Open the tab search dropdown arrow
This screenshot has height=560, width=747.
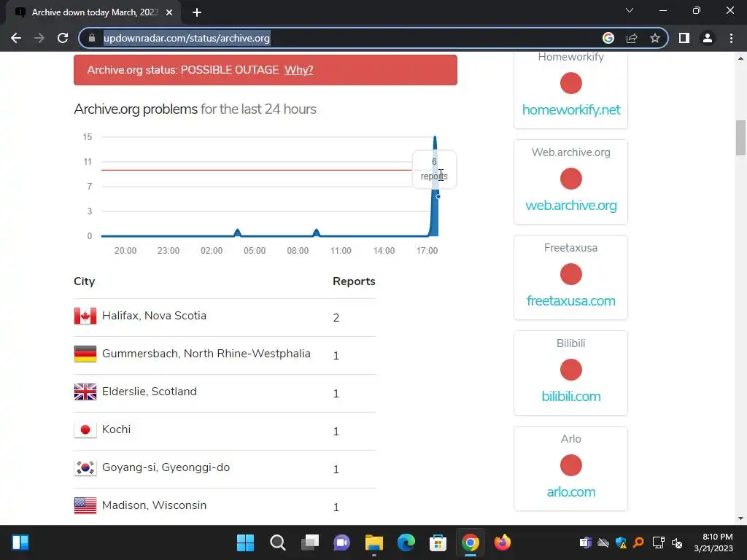coord(630,10)
